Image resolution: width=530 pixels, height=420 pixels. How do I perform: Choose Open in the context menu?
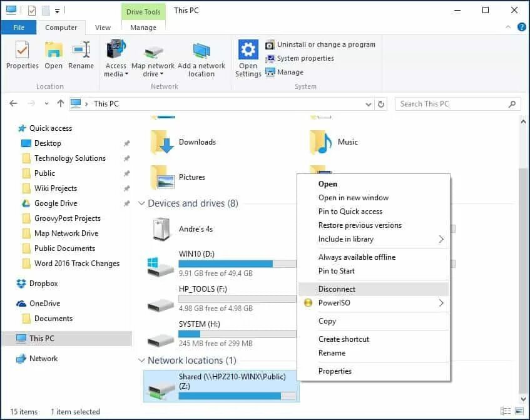click(x=374, y=184)
